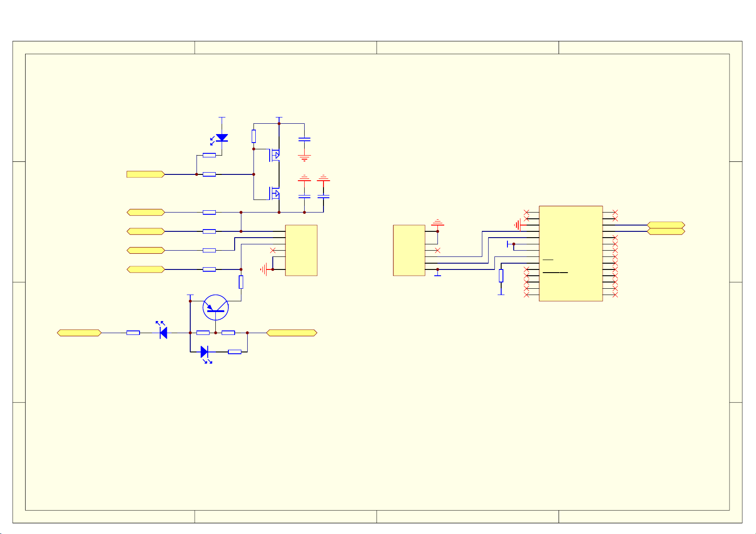Image resolution: width=756 pixels, height=534 pixels.
Task: Select the connector block left of the large IC
Action: tap(409, 250)
